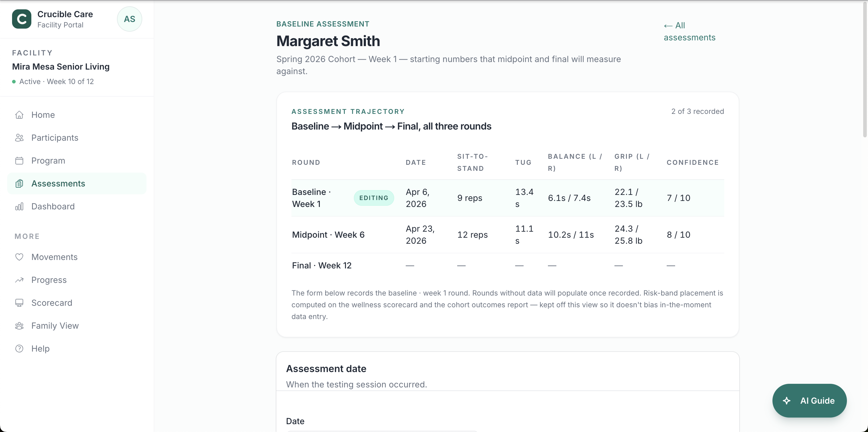The width and height of the screenshot is (868, 432).
Task: Click the Help question mark icon
Action: click(19, 349)
